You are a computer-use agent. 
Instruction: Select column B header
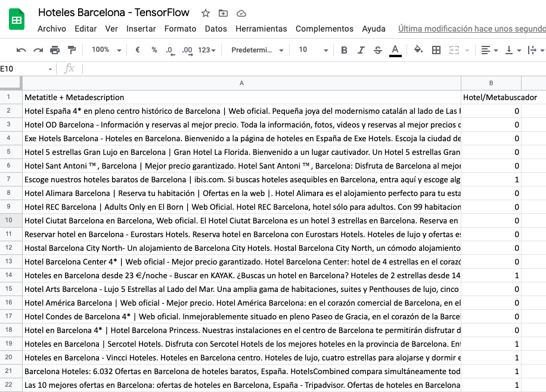tap(491, 83)
